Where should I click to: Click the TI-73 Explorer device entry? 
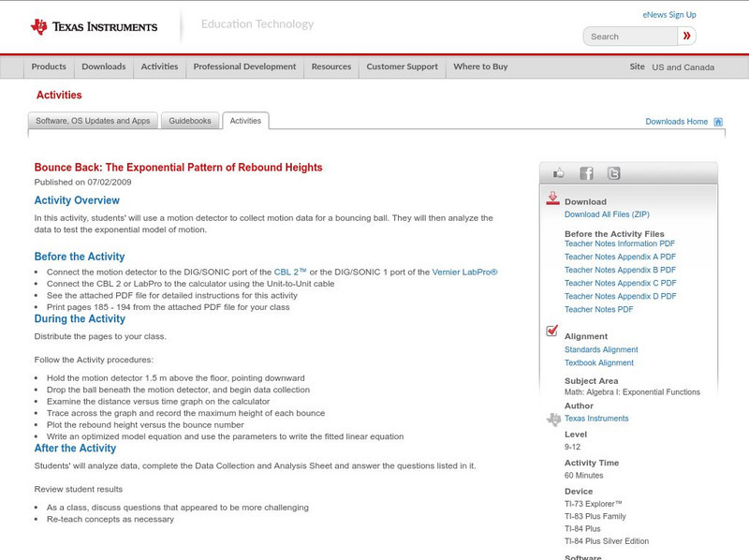[x=594, y=504]
